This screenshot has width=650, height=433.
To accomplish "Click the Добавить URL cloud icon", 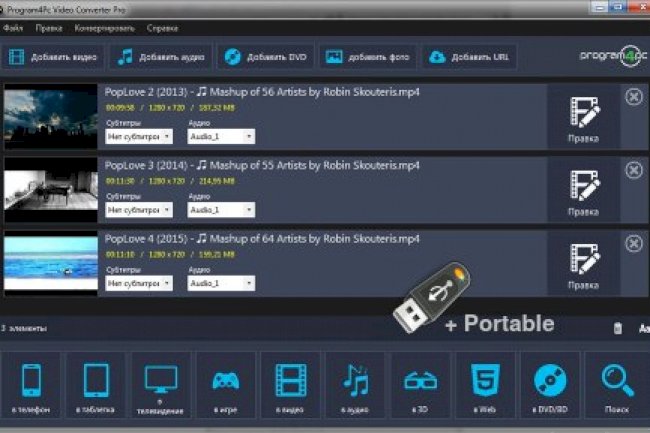I will coord(437,57).
